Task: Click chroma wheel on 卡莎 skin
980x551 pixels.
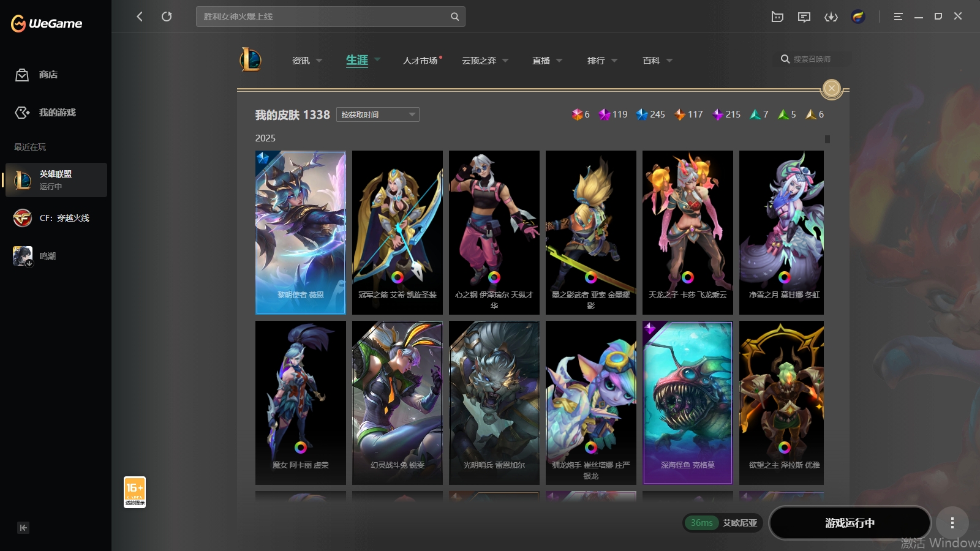Action: click(x=688, y=277)
